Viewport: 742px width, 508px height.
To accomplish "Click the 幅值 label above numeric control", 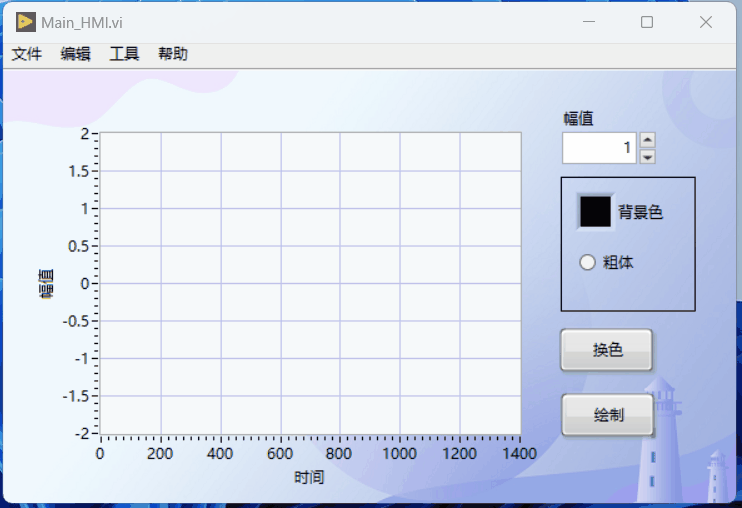I will (x=578, y=118).
